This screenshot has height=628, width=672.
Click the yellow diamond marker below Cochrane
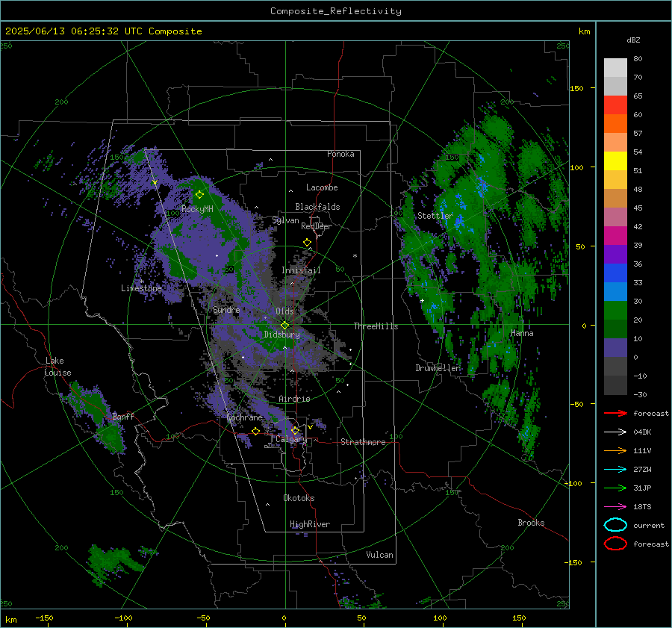[x=255, y=431]
